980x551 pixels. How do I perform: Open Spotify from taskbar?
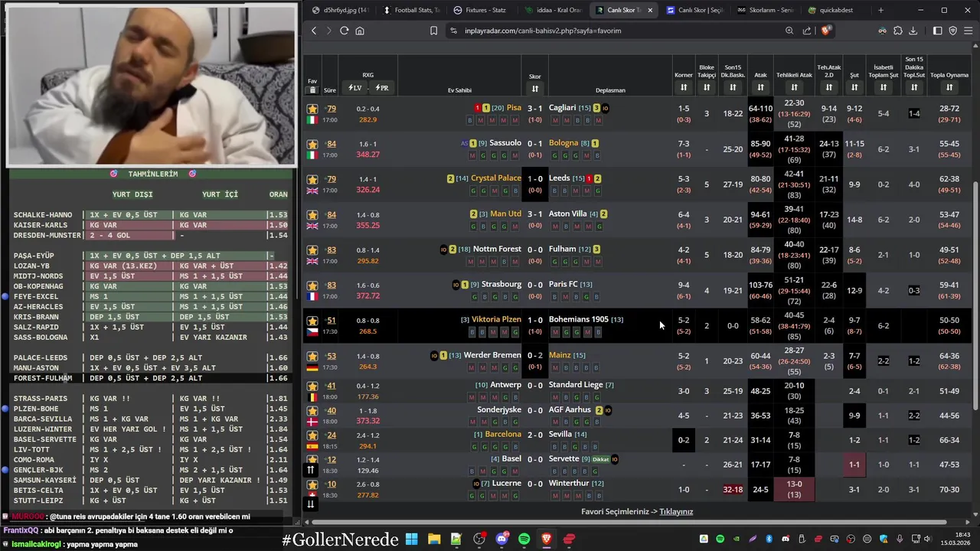(x=524, y=539)
